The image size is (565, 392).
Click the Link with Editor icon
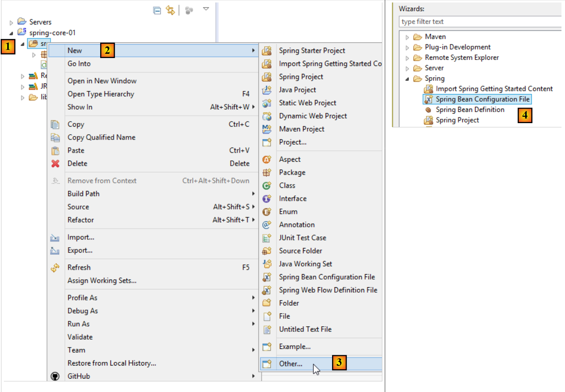(x=171, y=11)
